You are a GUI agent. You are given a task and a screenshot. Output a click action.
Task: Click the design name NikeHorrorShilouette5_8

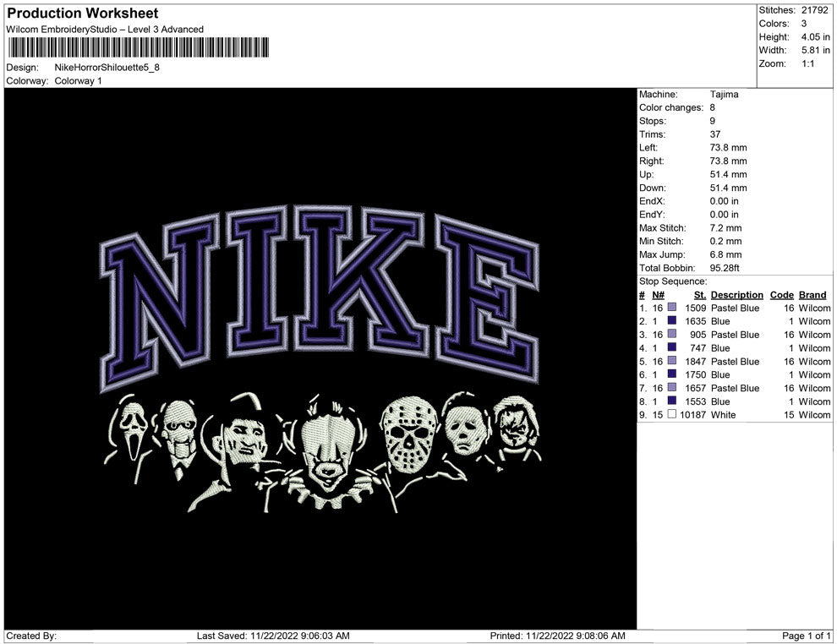pos(107,68)
